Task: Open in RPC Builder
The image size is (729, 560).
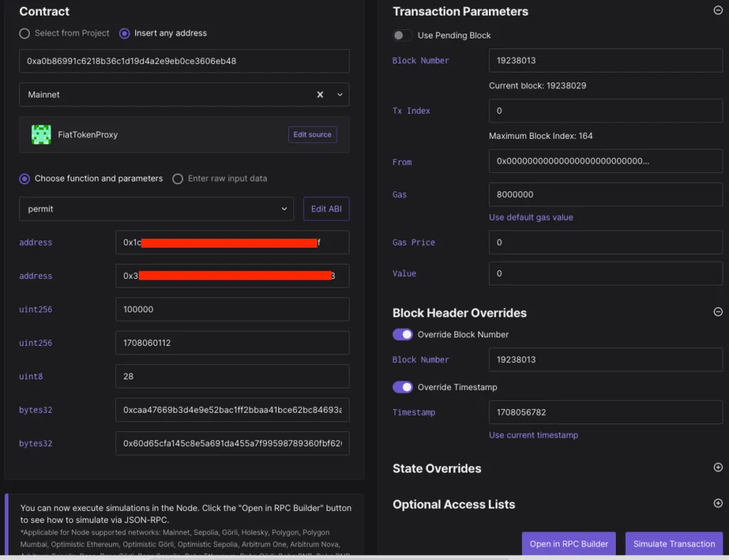Action: coord(569,544)
